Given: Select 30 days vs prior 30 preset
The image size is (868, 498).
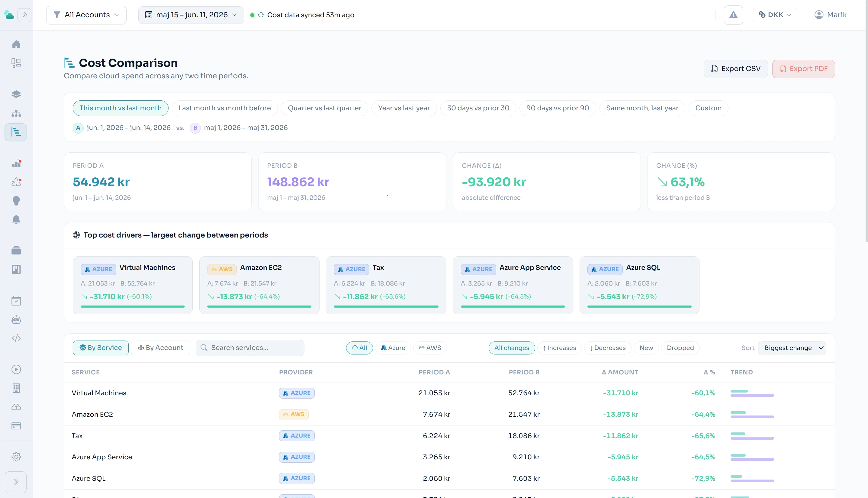Looking at the screenshot, I should (x=478, y=108).
